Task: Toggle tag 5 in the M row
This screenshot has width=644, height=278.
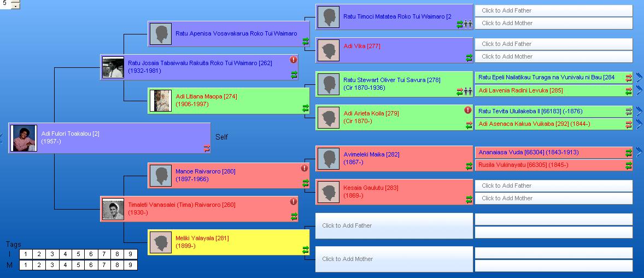Action: tap(78, 265)
